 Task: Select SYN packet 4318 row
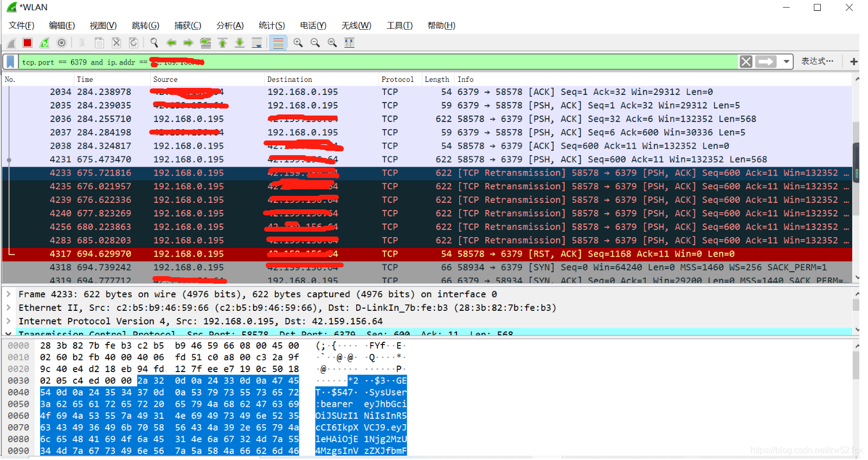pyautogui.click(x=427, y=267)
